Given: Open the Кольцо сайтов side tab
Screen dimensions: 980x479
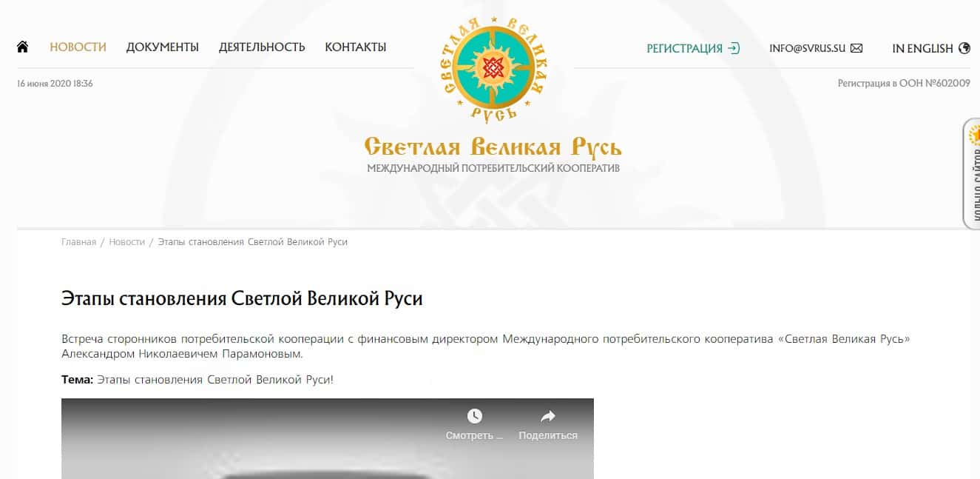Looking at the screenshot, I should tap(972, 173).
